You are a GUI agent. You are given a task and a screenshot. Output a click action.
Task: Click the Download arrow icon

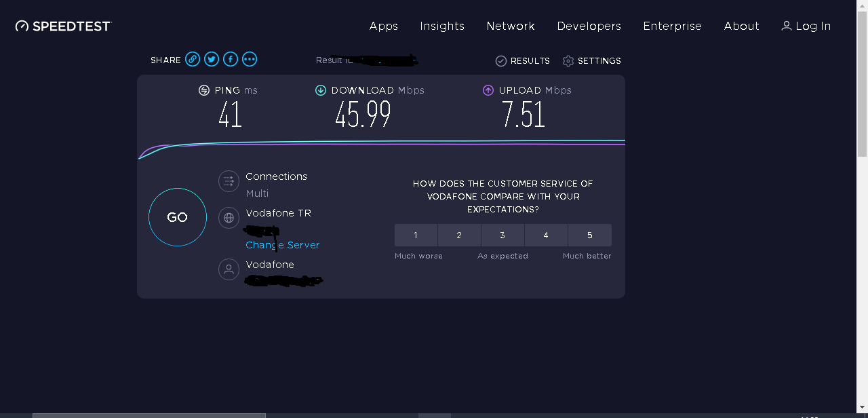321,90
